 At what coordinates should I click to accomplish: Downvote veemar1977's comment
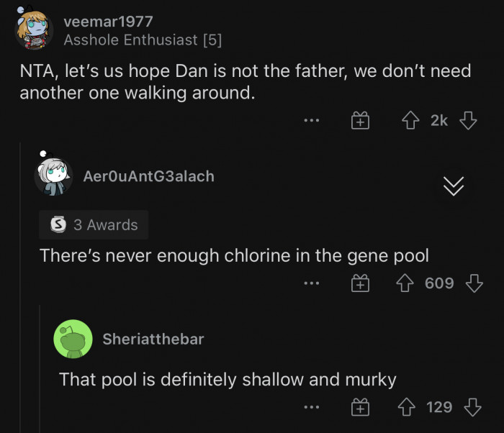(469, 121)
